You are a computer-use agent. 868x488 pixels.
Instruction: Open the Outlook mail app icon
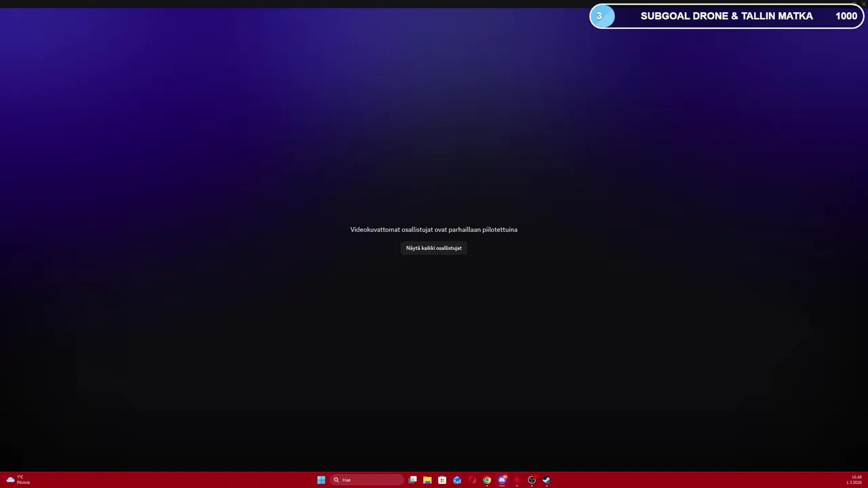point(457,480)
